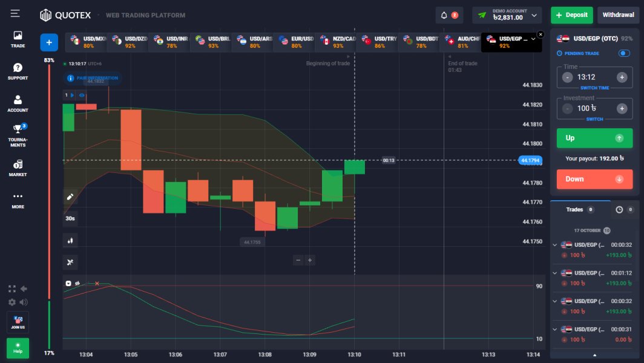Viewport: 644px width, 363px height.
Task: Open USD/EGP tab asset dropdown arrow
Action: [533, 39]
